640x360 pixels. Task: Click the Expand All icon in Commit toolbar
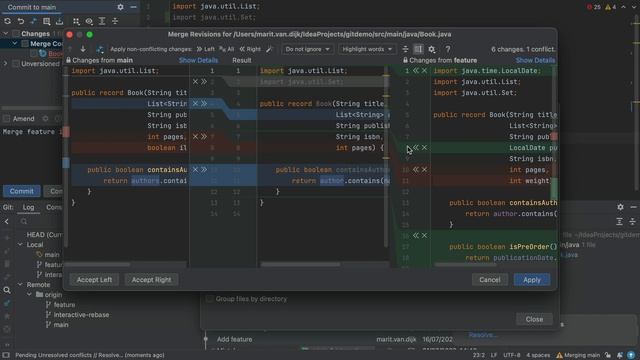click(x=102, y=21)
